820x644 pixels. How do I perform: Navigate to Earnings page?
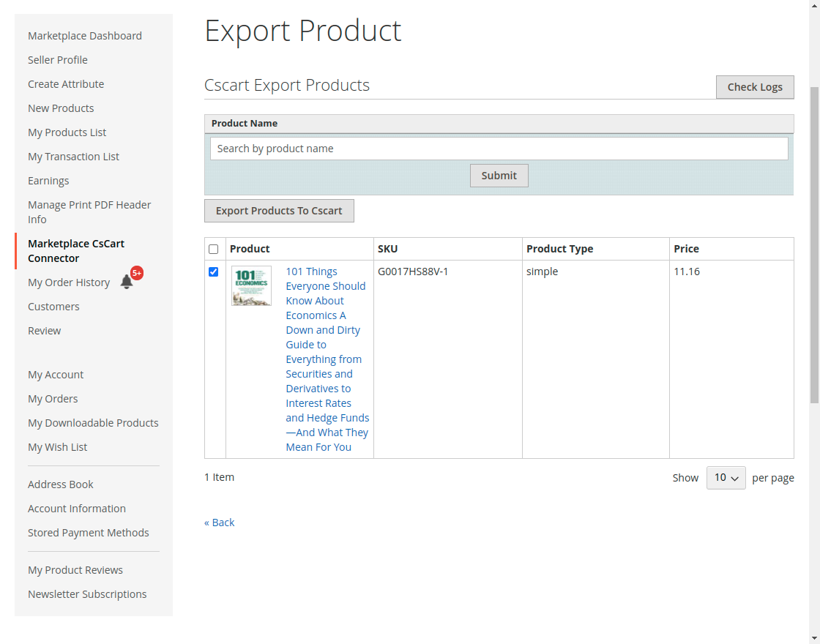click(x=48, y=181)
